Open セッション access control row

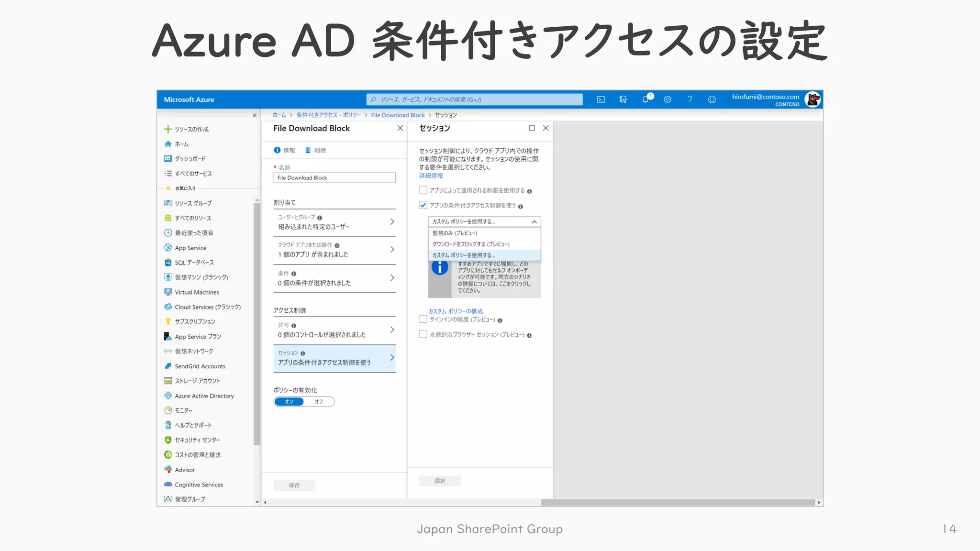pos(334,358)
